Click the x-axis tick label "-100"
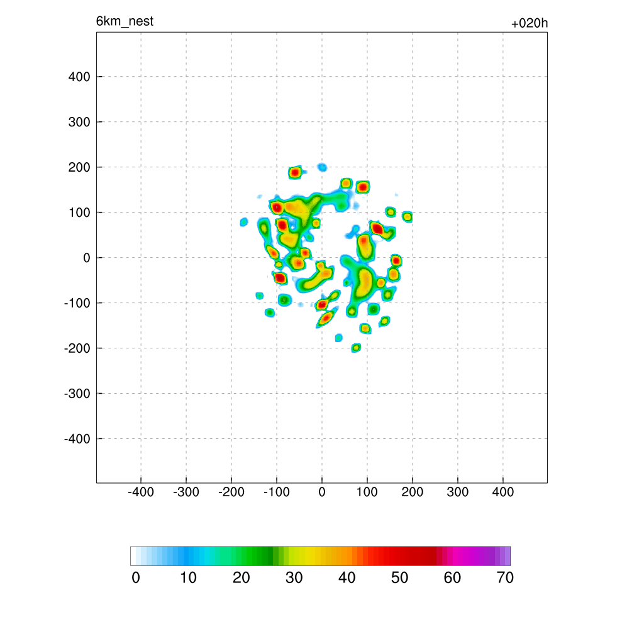The image size is (644, 644). click(277, 492)
